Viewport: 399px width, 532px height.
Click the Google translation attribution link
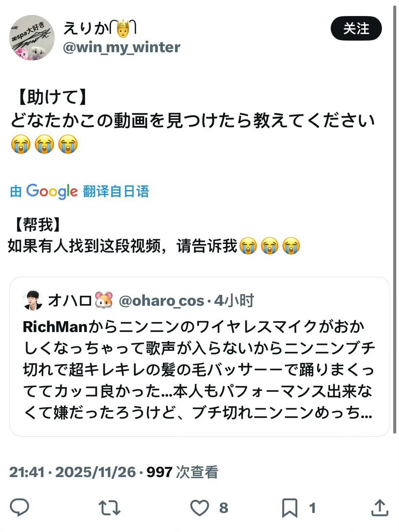click(79, 191)
